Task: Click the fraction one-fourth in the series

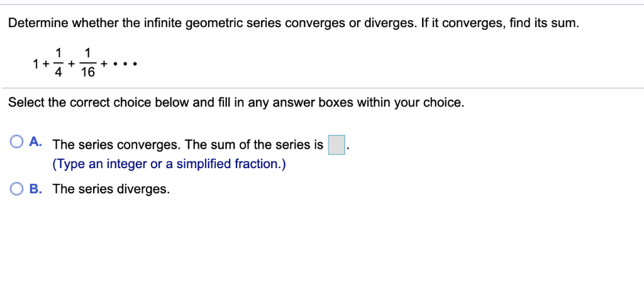Action: coord(58,62)
